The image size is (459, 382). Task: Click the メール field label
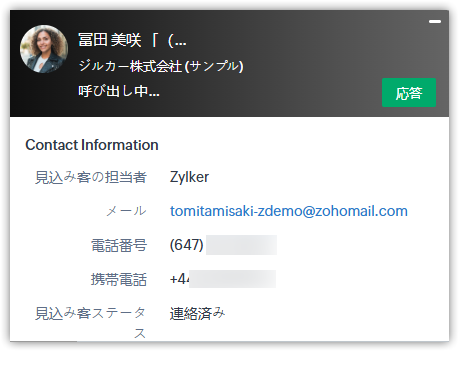click(126, 211)
